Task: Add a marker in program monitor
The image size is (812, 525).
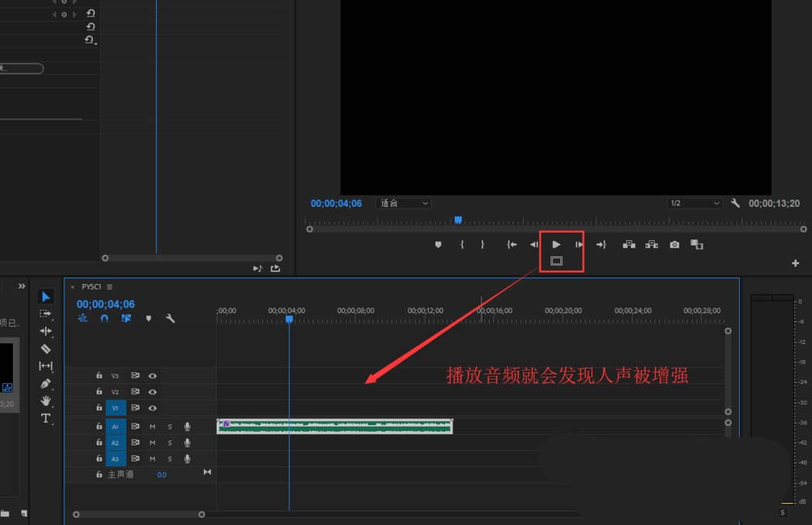Action: (x=438, y=244)
